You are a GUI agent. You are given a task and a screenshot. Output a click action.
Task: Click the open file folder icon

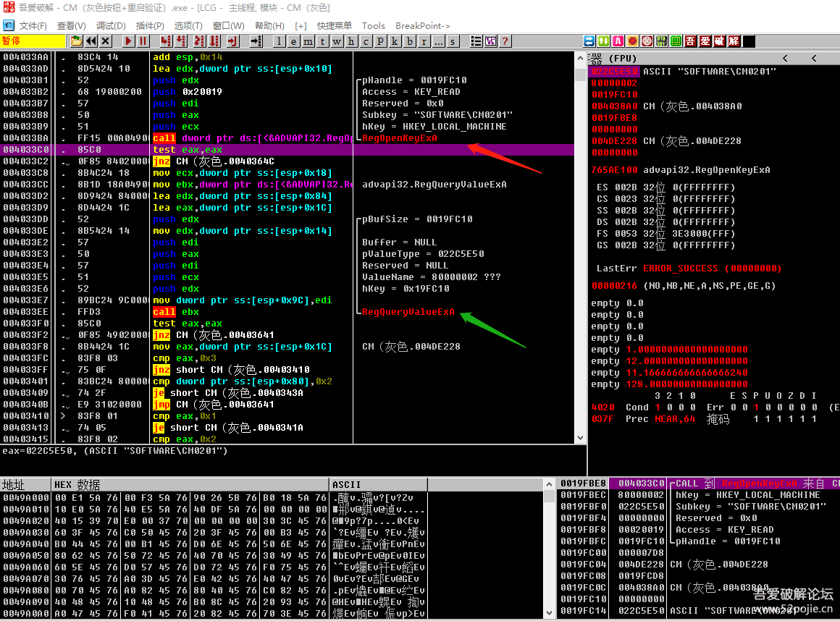pos(77,41)
